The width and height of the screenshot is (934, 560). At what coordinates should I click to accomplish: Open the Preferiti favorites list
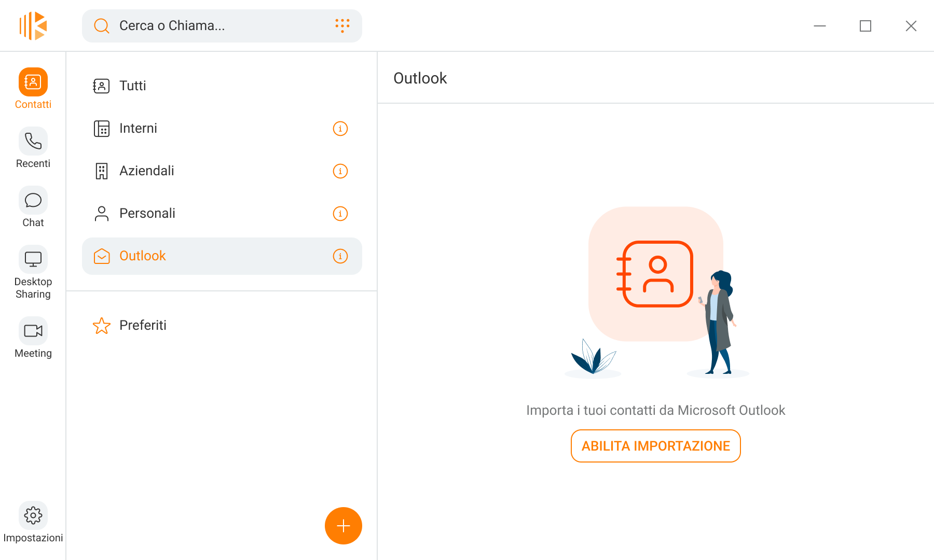[x=222, y=326]
